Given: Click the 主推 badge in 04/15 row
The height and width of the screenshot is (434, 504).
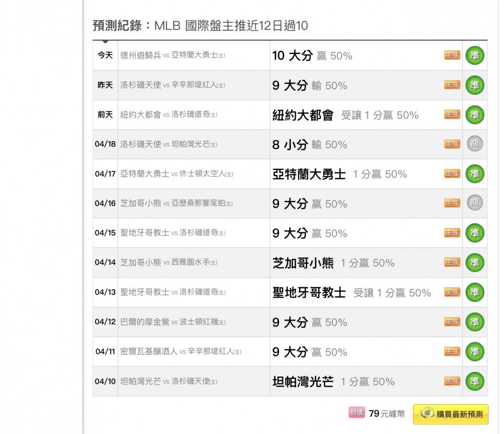Looking at the screenshot, I should coord(452,233).
